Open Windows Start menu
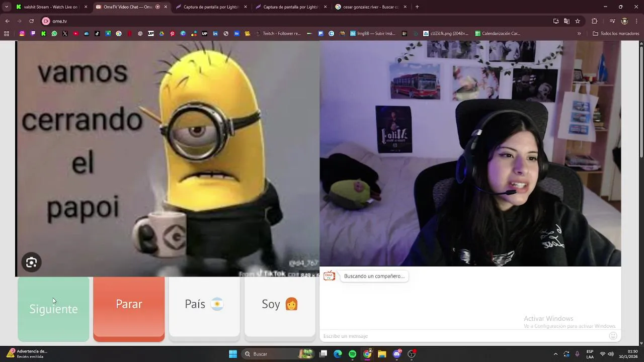This screenshot has width=644, height=362. (x=233, y=354)
